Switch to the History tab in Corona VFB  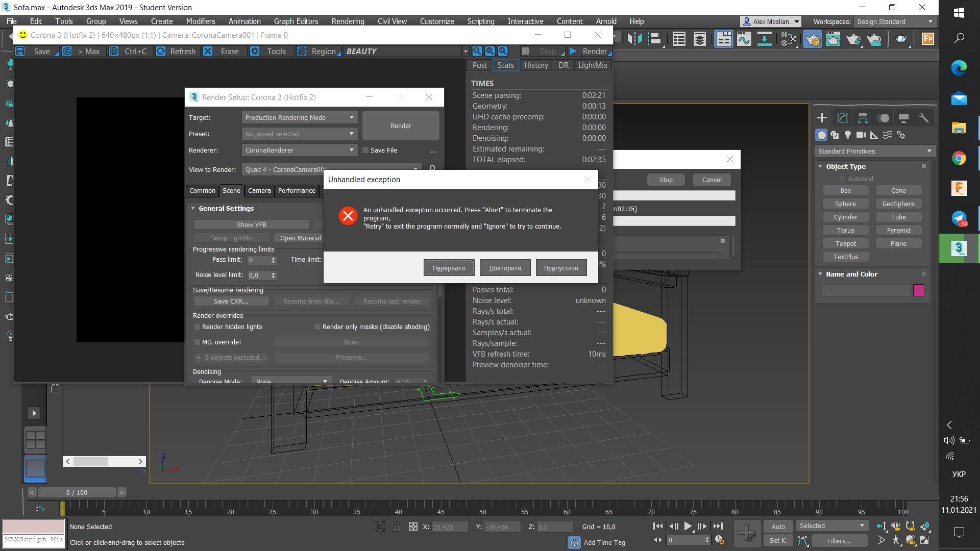[536, 65]
